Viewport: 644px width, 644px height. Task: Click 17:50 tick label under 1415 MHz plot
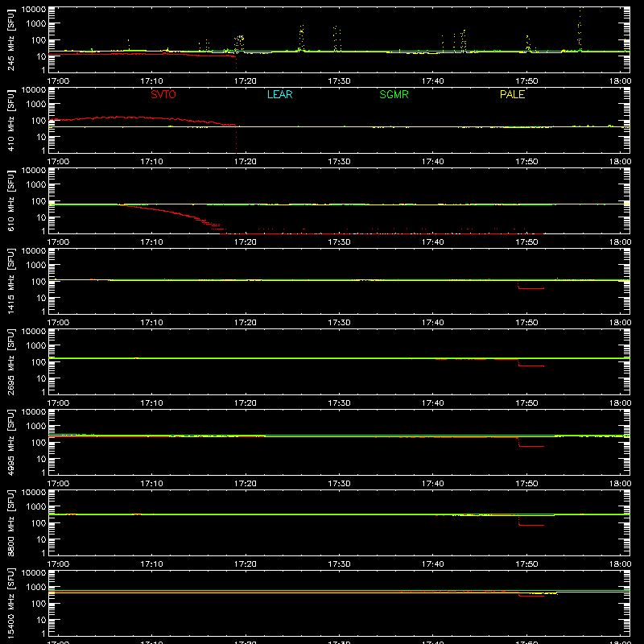(526, 323)
